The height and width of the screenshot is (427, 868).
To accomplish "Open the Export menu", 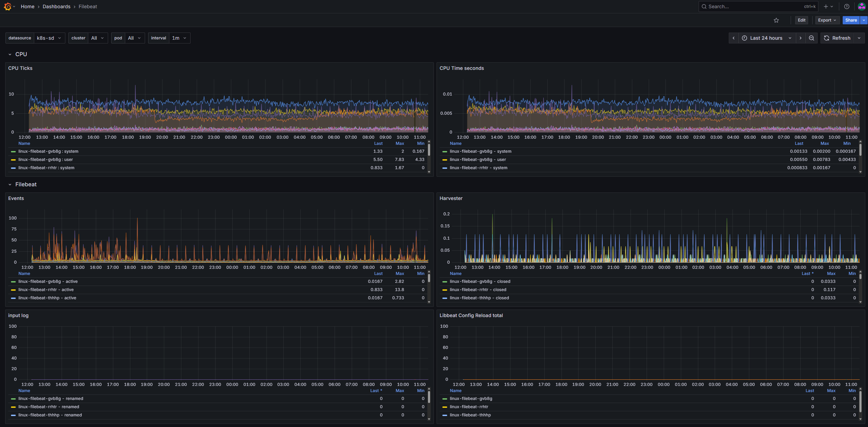I will (827, 20).
